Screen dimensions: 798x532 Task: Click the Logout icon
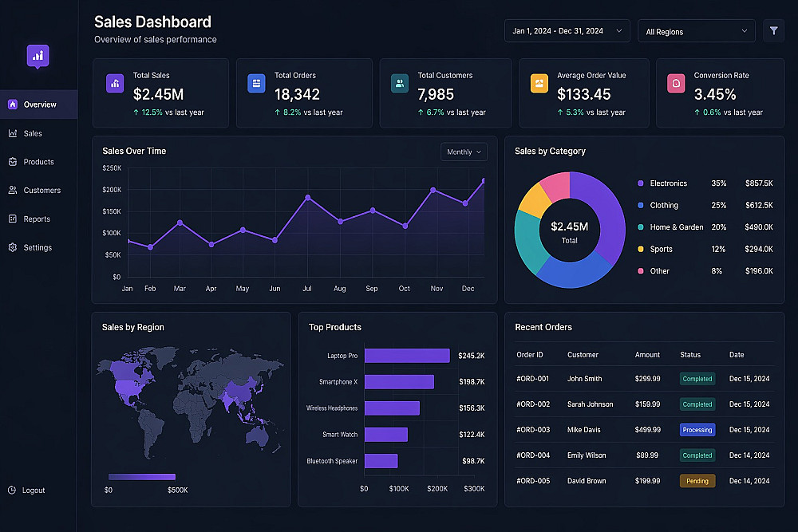[12, 491]
